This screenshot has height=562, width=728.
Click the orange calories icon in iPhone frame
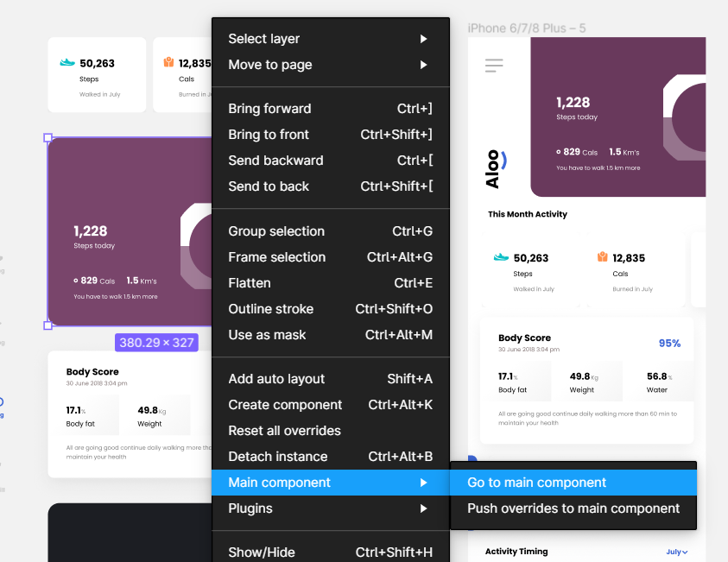pos(602,256)
